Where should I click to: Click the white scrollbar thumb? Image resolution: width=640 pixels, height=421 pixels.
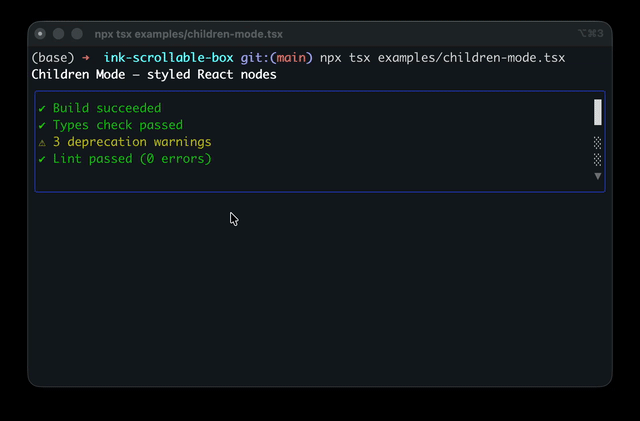[598, 112]
